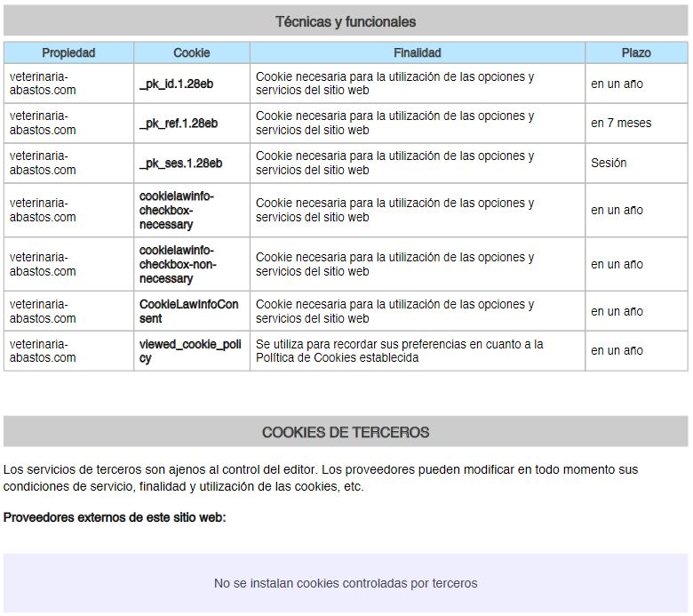This screenshot has height=616, width=693.
Task: Click the '_pk_ref.1.28eb' cookie name
Action: [179, 124]
